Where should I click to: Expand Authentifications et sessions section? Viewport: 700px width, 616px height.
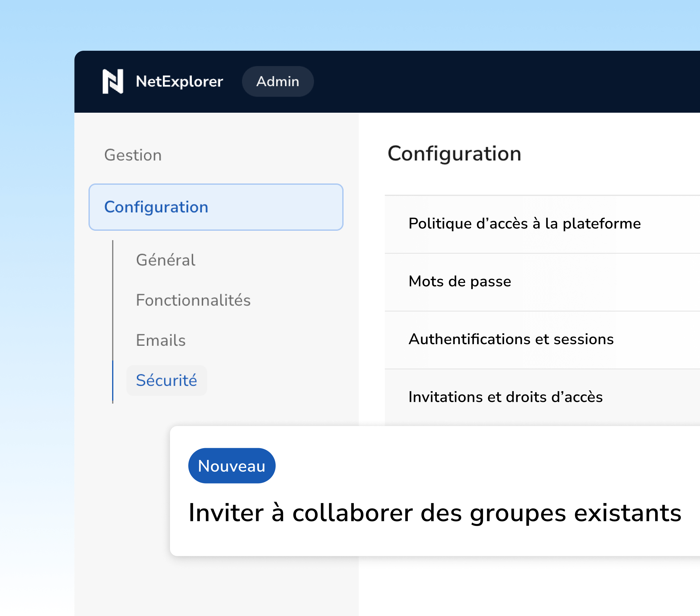pyautogui.click(x=511, y=339)
